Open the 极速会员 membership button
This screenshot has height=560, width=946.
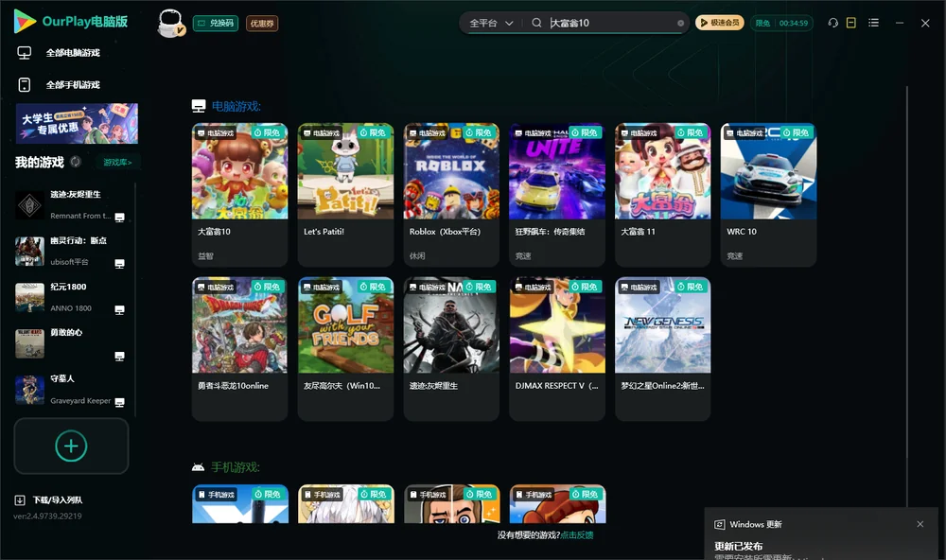pos(720,23)
